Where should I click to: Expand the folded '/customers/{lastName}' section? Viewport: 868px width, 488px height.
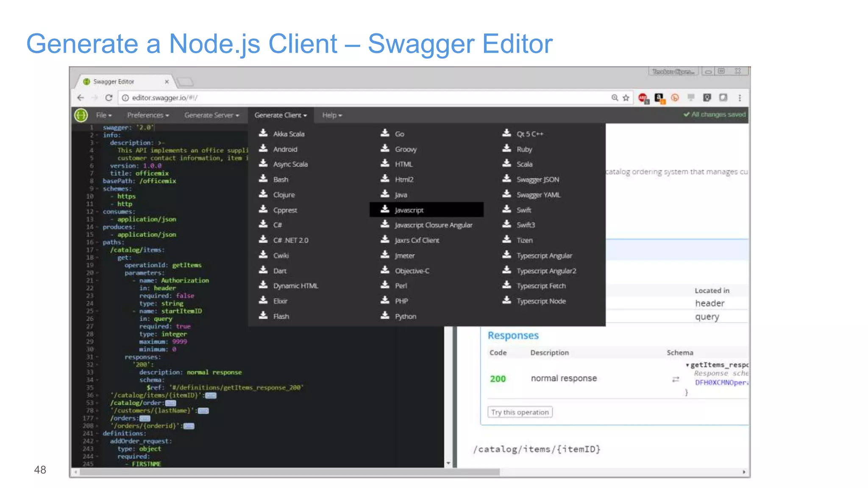[203, 410]
